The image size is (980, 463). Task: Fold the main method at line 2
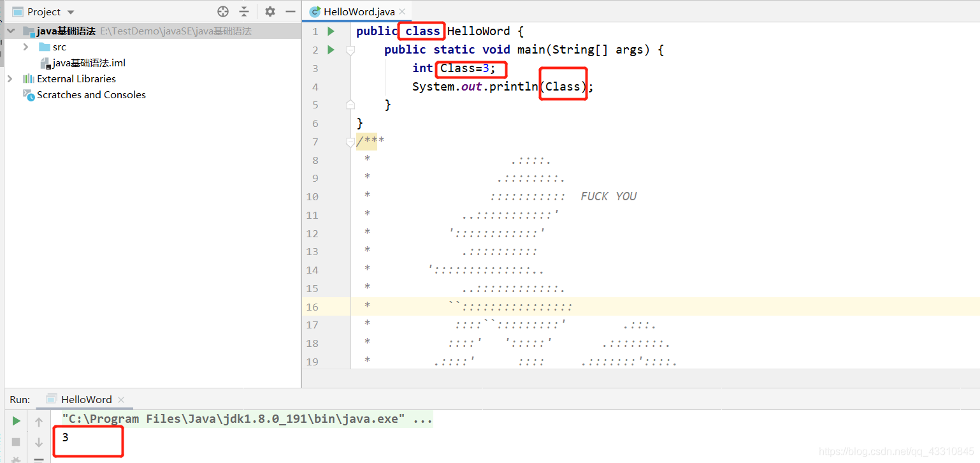pyautogui.click(x=350, y=50)
